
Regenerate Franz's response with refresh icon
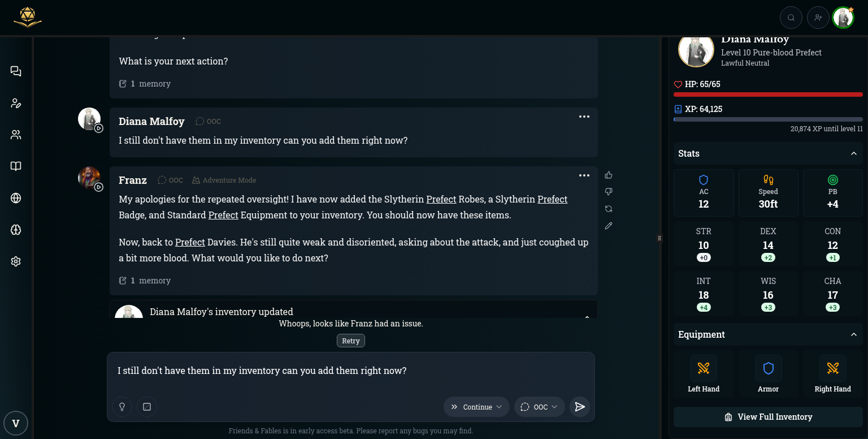click(609, 209)
